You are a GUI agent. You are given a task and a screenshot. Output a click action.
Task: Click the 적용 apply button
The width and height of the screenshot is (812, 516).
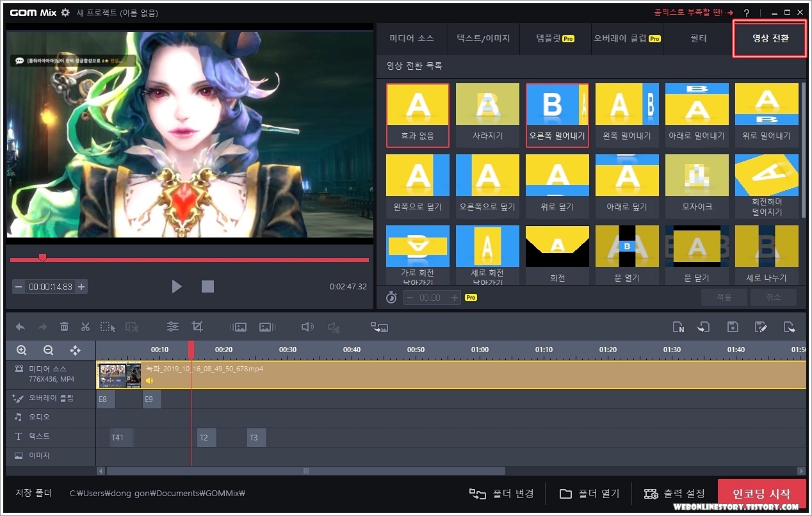click(724, 298)
